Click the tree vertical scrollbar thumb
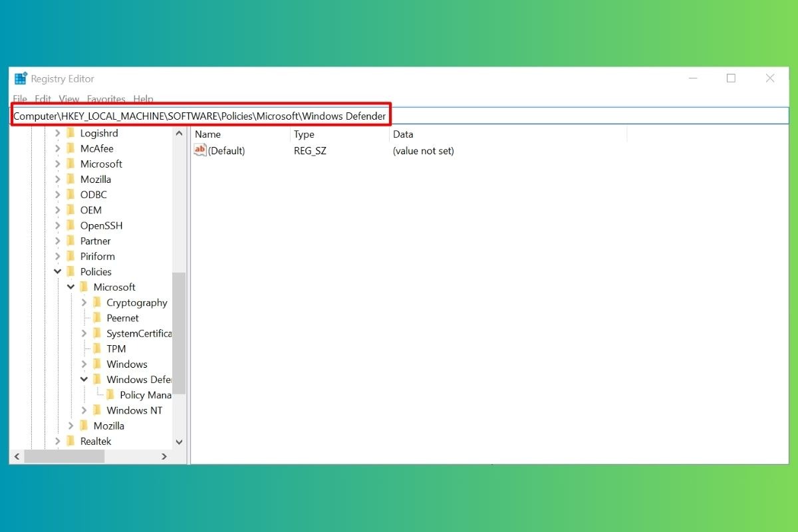 tap(179, 333)
